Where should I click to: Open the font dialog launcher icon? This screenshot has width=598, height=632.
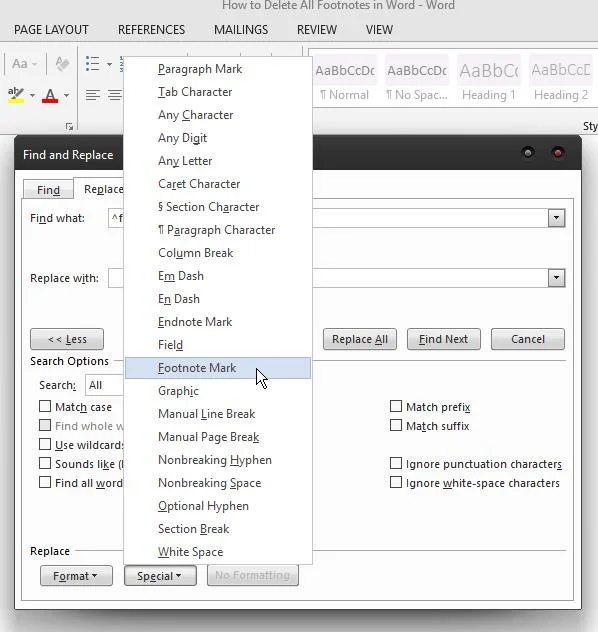pyautogui.click(x=69, y=127)
